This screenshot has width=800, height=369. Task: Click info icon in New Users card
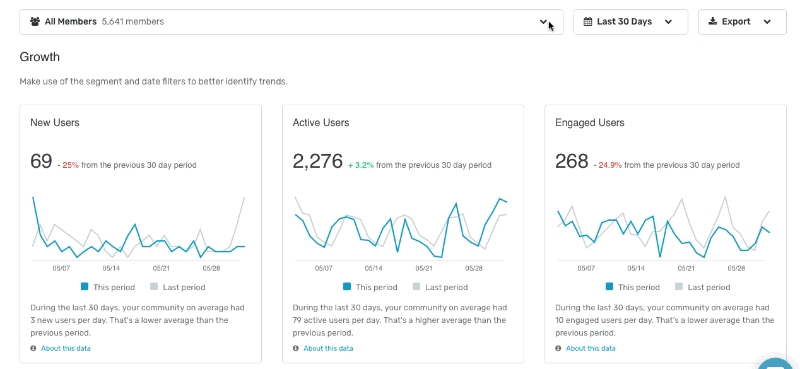33,349
